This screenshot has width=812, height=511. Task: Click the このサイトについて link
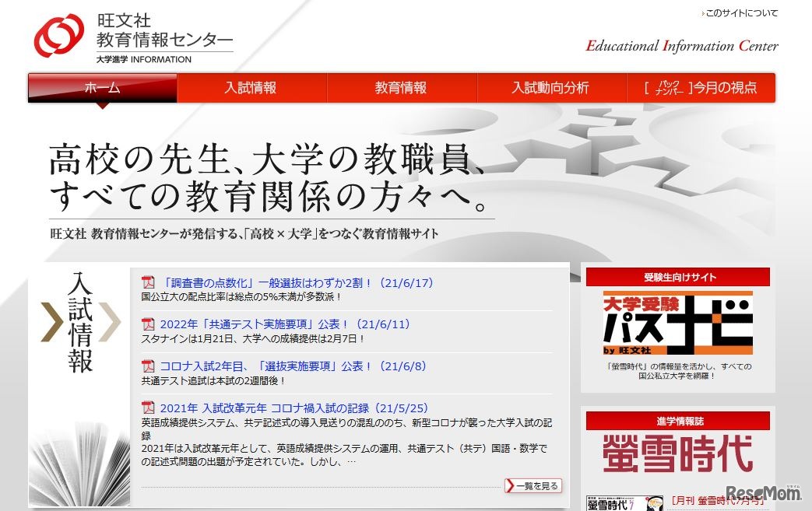(x=740, y=13)
